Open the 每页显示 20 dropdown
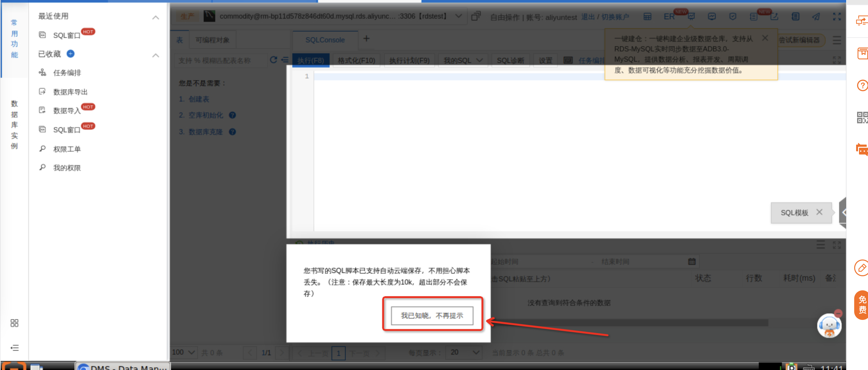The width and height of the screenshot is (868, 370). (x=463, y=352)
